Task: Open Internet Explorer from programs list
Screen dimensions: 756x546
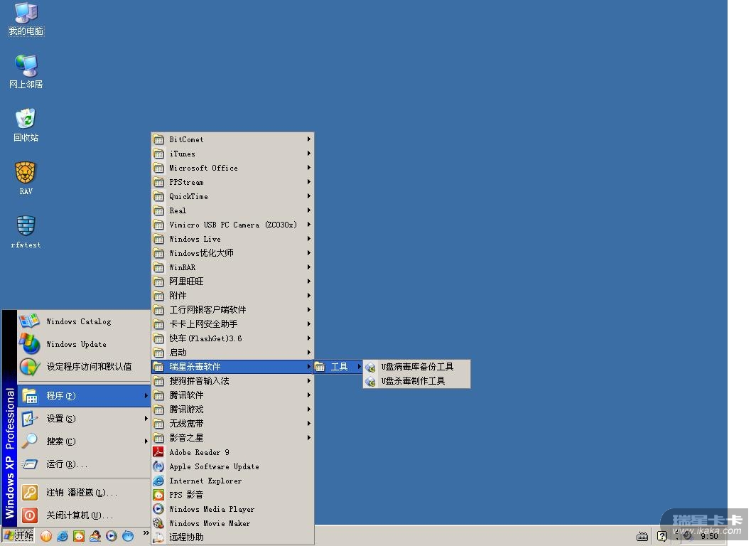Action: click(x=233, y=481)
